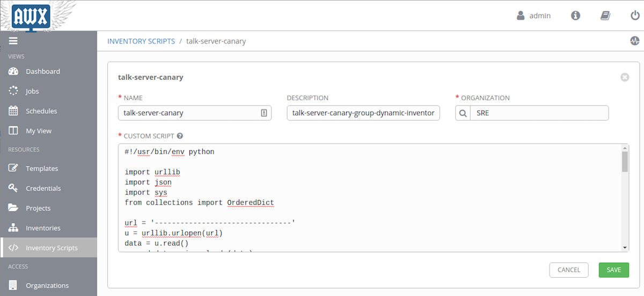Click the Inventories sitemap icon
The width and height of the screenshot is (644, 296).
click(x=13, y=228)
